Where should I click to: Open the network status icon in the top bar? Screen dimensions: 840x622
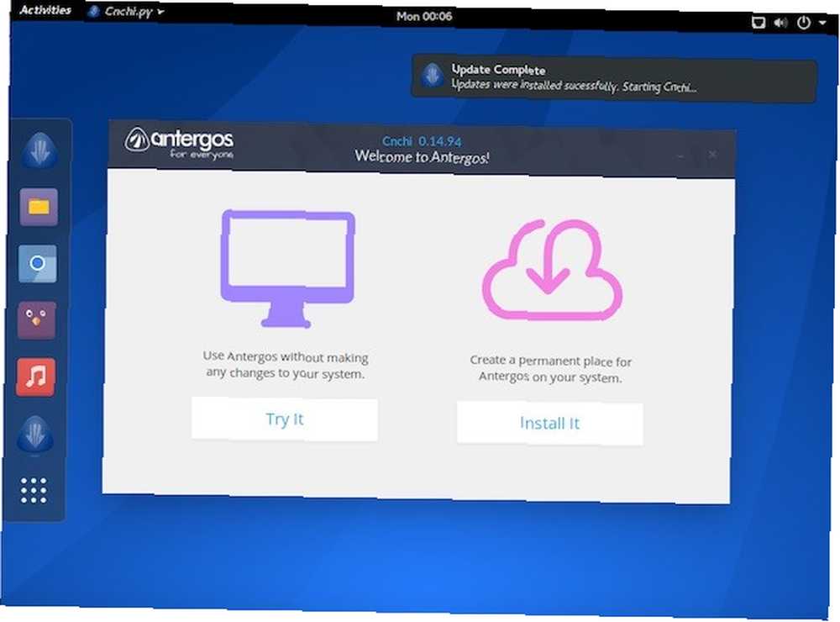coord(758,23)
